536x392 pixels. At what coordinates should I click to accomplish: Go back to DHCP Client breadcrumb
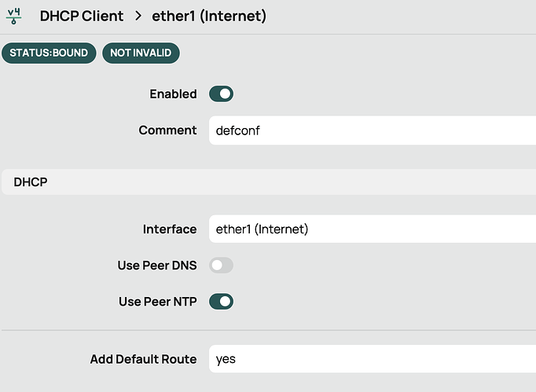click(82, 16)
